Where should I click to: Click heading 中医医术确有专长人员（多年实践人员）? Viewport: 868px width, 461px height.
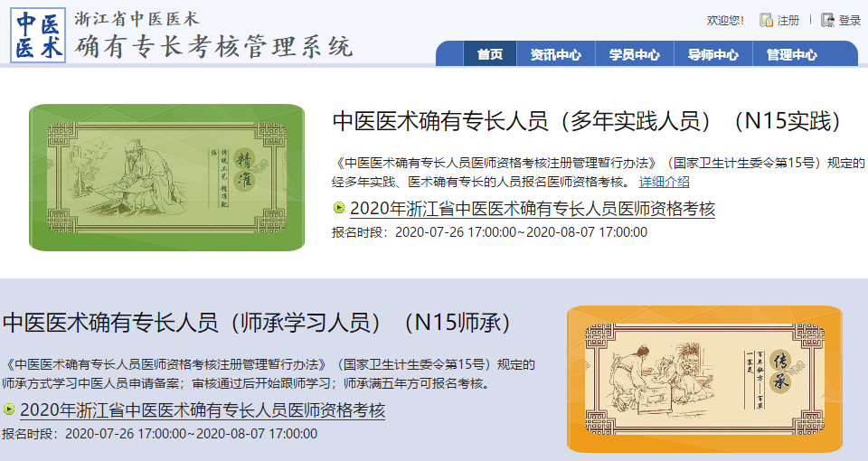tap(522, 121)
